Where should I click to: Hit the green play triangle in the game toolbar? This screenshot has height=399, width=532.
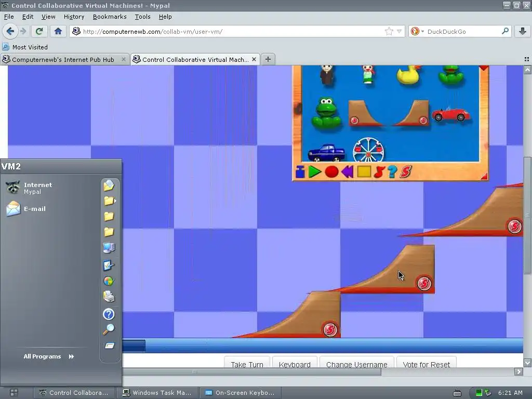(x=314, y=172)
